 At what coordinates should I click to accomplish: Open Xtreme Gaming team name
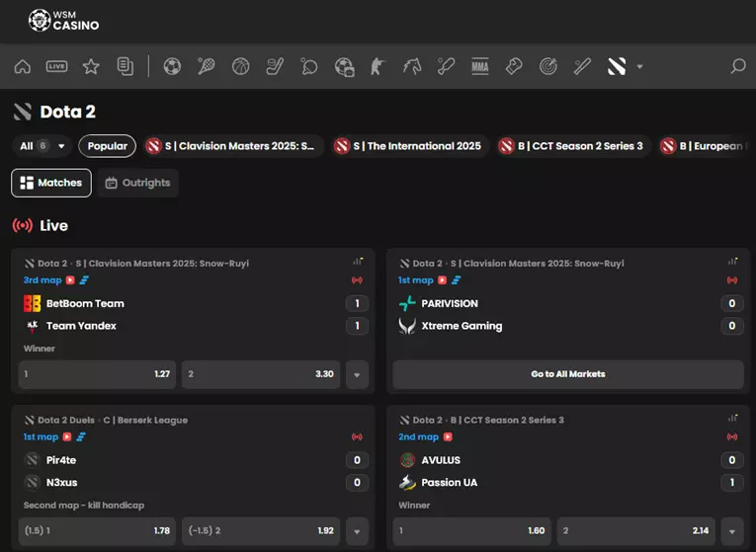[x=462, y=326]
